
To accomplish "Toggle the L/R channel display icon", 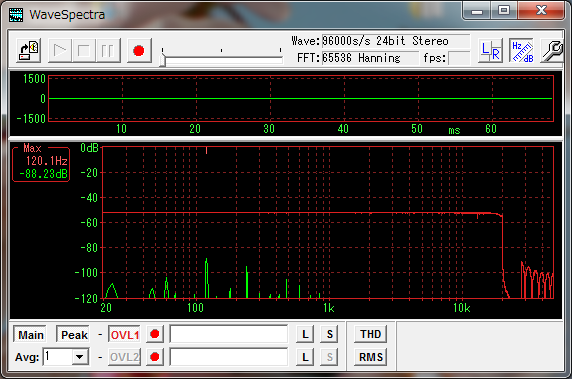I will 490,51.
